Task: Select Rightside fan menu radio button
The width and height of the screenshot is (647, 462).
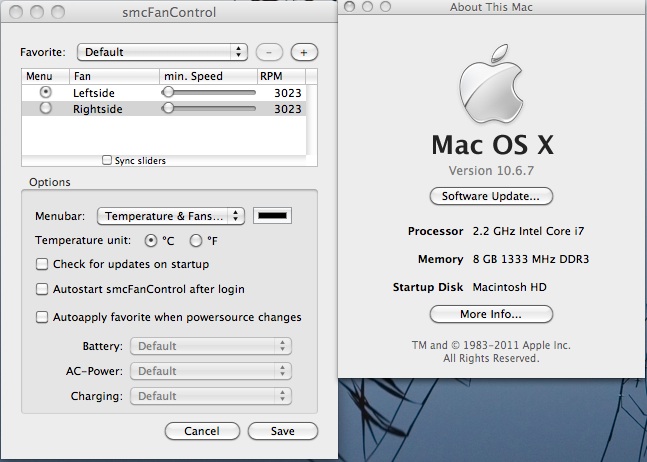Action: pyautogui.click(x=45, y=108)
